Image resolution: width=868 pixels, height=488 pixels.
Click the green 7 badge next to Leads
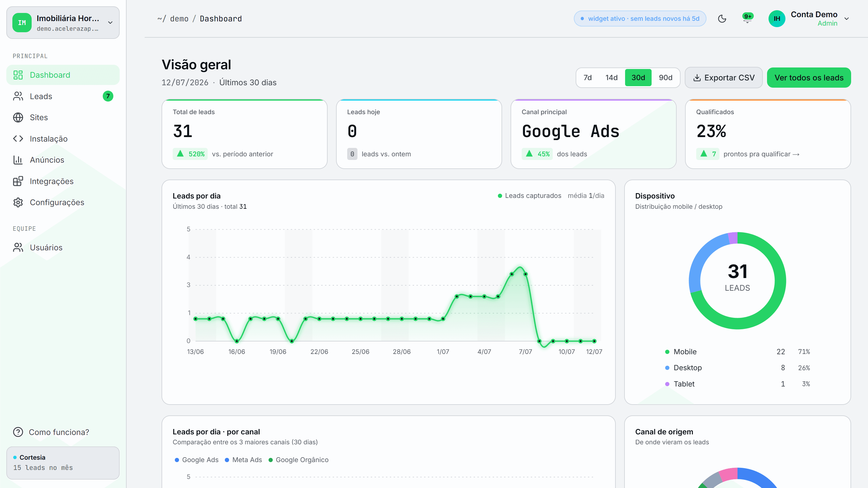108,96
